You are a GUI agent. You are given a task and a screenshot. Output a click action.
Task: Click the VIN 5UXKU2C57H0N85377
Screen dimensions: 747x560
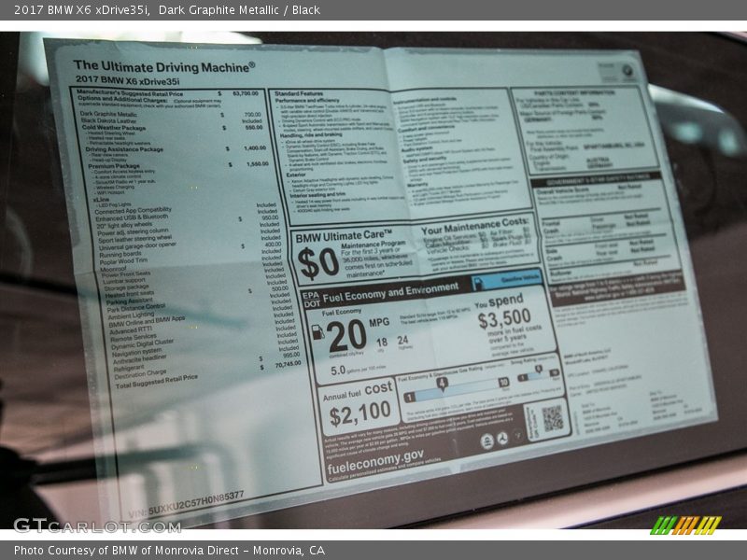[x=196, y=503]
